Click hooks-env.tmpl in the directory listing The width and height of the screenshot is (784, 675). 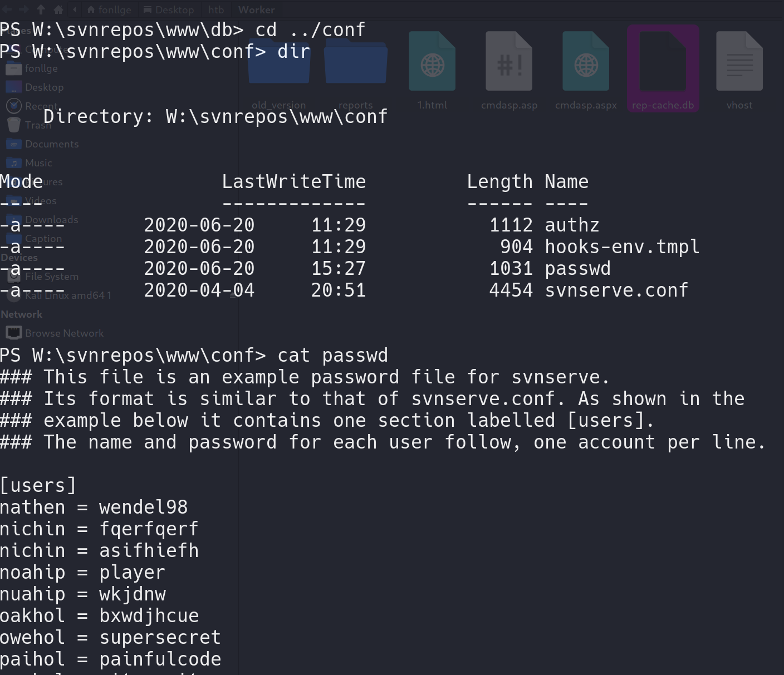click(622, 247)
